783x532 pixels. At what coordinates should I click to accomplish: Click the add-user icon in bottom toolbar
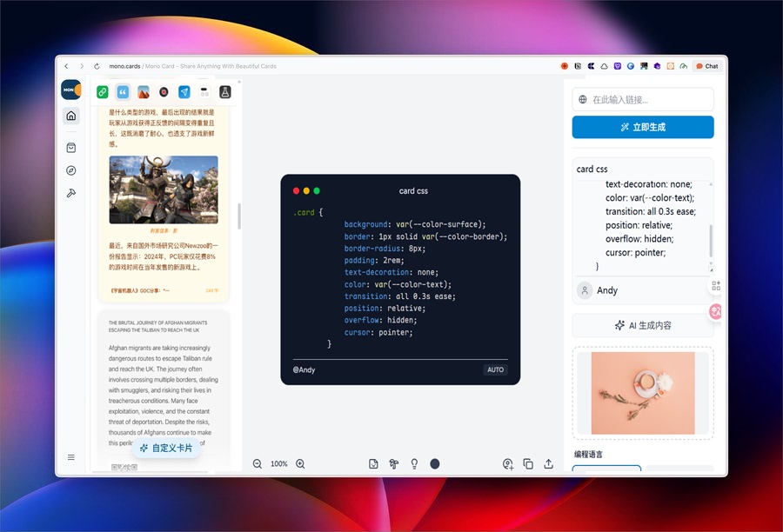[508, 464]
